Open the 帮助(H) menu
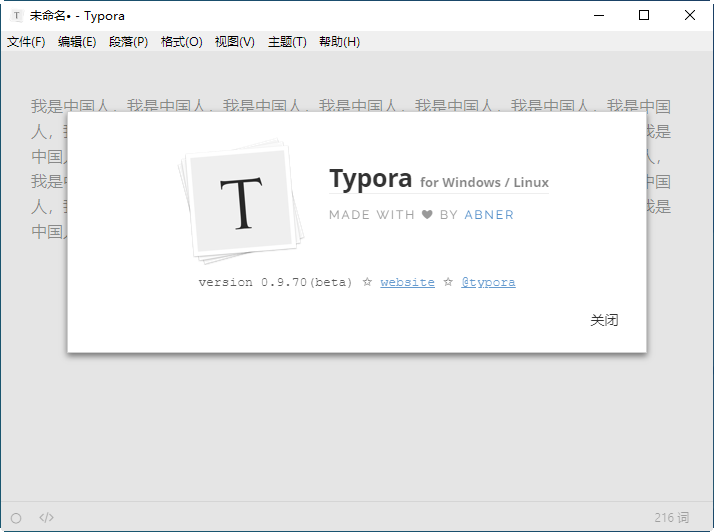714x532 pixels. (x=339, y=42)
